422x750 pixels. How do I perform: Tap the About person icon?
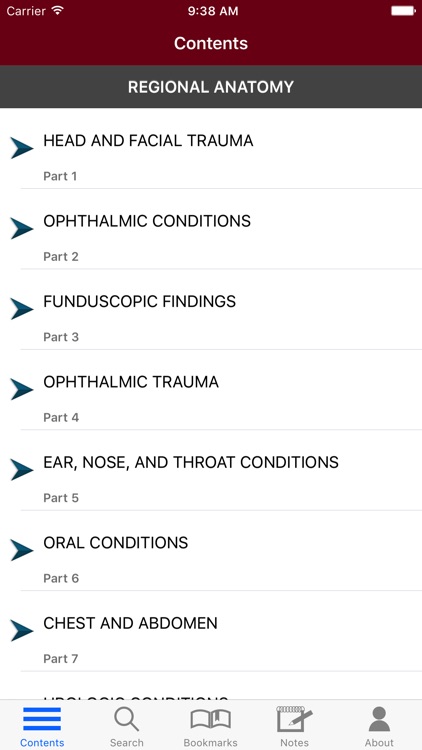pyautogui.click(x=379, y=719)
